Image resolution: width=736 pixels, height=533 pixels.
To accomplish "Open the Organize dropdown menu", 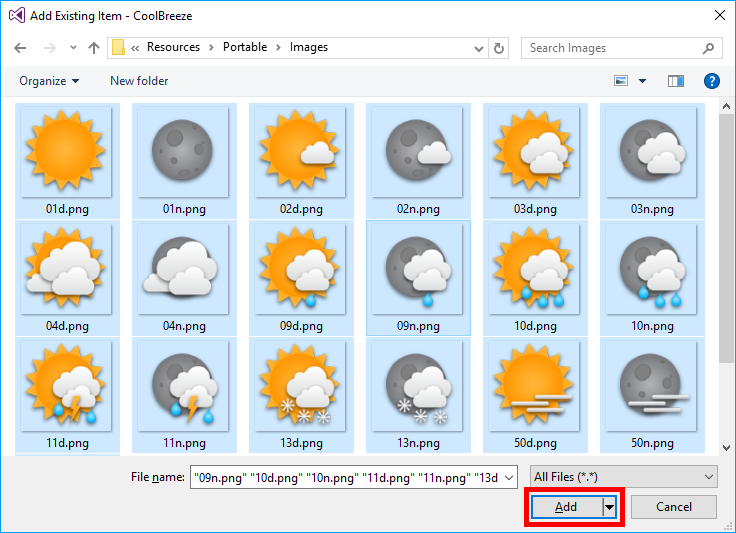I will (48, 81).
